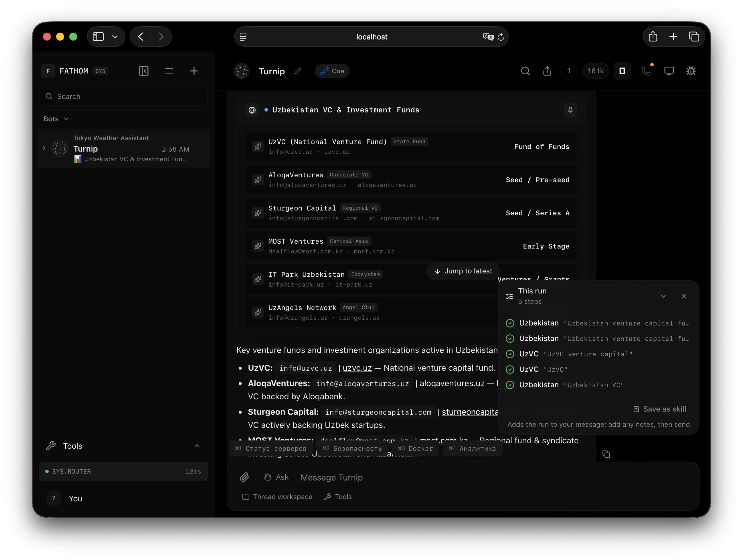Toggle the Ask mode button in composer

click(276, 477)
